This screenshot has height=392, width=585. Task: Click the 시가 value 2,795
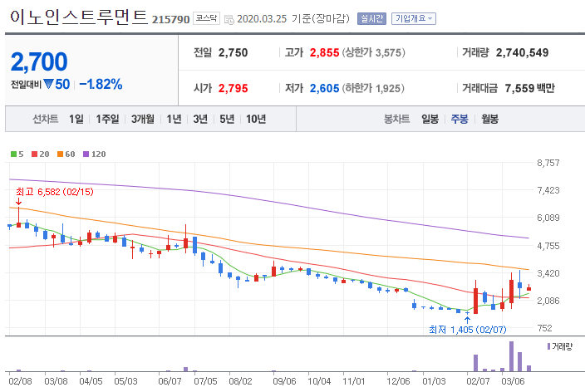(234, 88)
